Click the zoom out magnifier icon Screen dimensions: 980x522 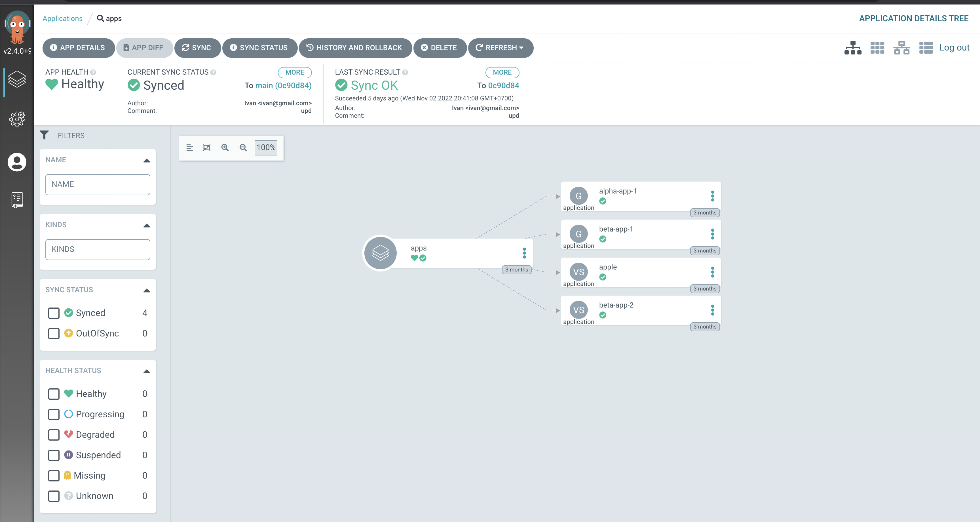243,148
